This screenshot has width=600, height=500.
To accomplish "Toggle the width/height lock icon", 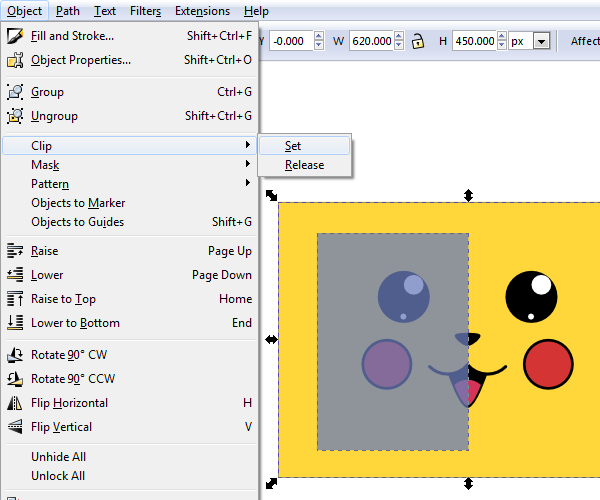I will (418, 41).
